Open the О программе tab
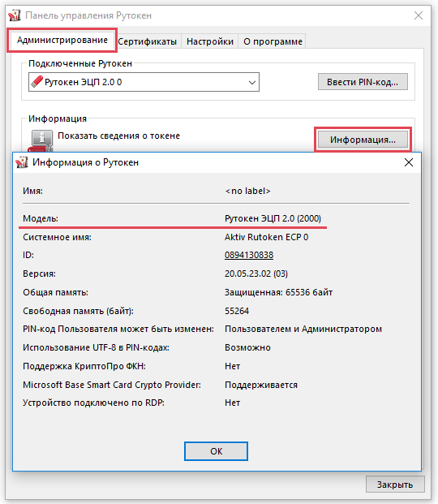Viewport: 438px width, 504px height. tap(273, 41)
